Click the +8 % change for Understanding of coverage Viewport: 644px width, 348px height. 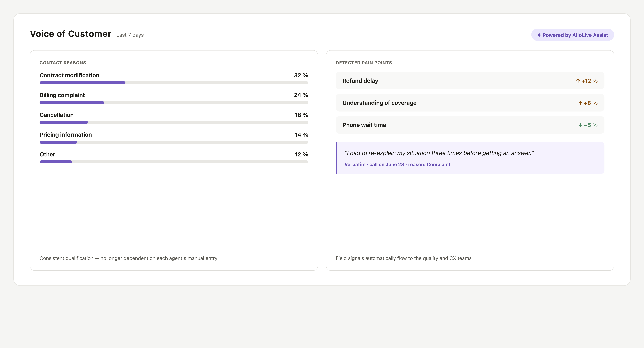tap(591, 103)
